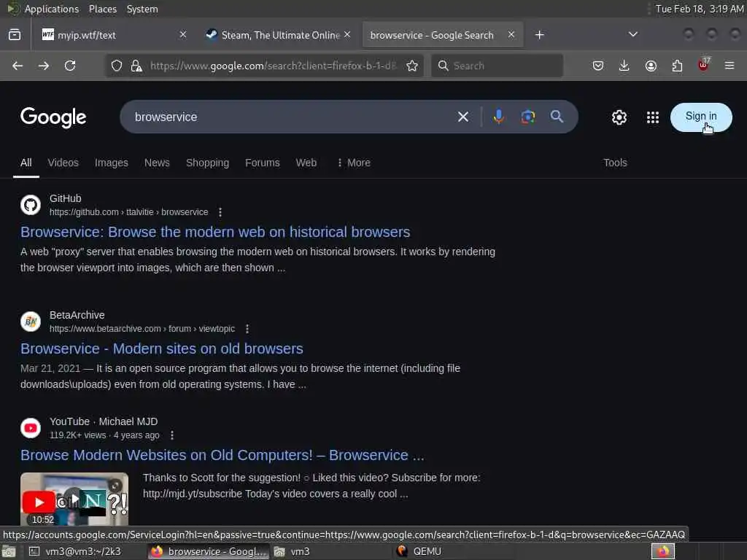Search by image with Google Lens icon
747x560 pixels.
click(528, 117)
